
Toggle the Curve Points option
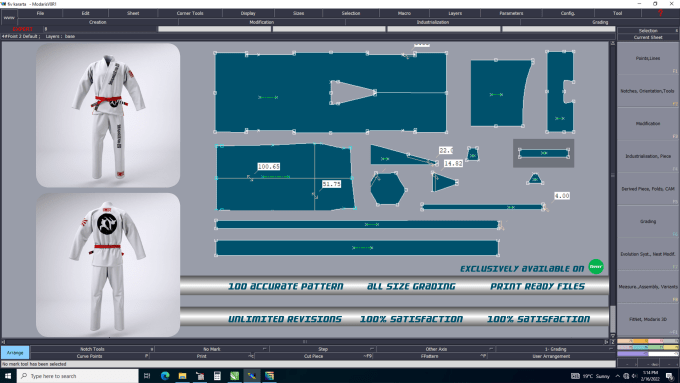click(x=90, y=356)
